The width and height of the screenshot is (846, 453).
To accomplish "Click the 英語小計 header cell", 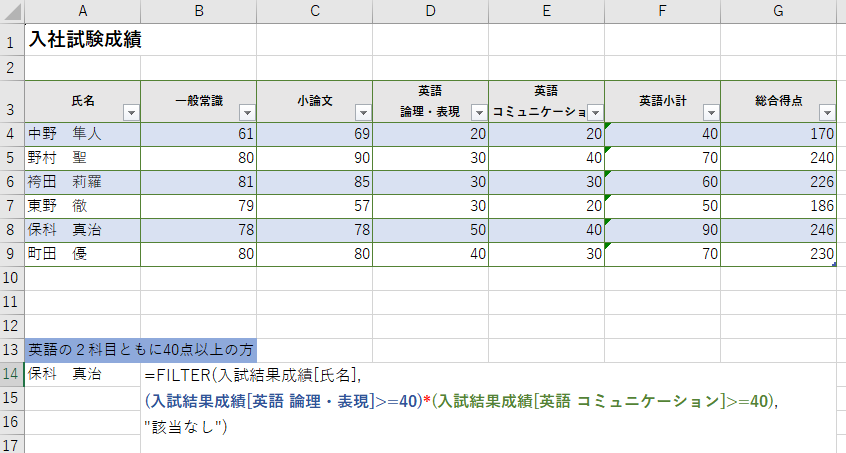I will (663, 101).
